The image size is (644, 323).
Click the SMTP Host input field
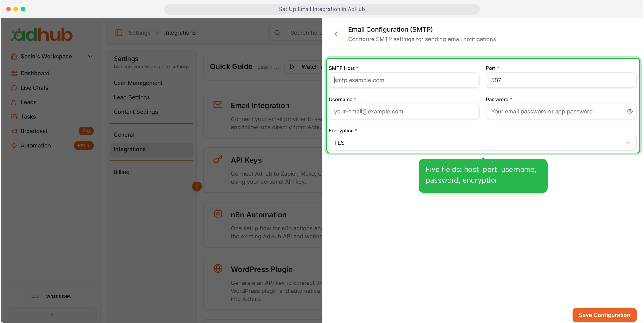404,80
